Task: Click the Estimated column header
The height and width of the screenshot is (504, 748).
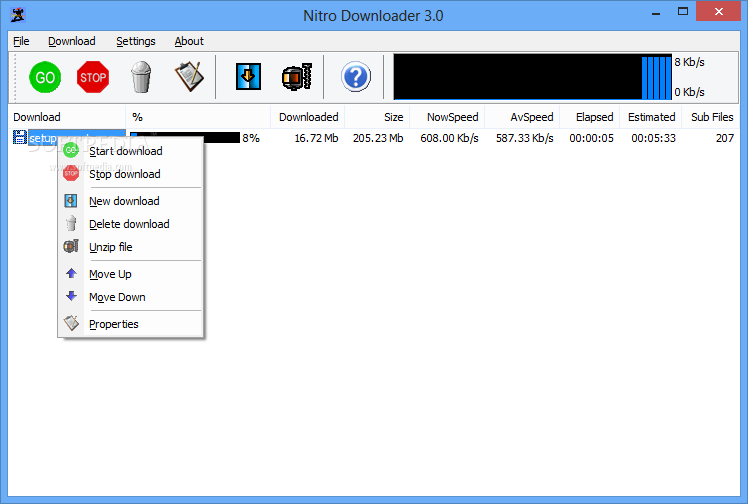Action: pyautogui.click(x=650, y=117)
